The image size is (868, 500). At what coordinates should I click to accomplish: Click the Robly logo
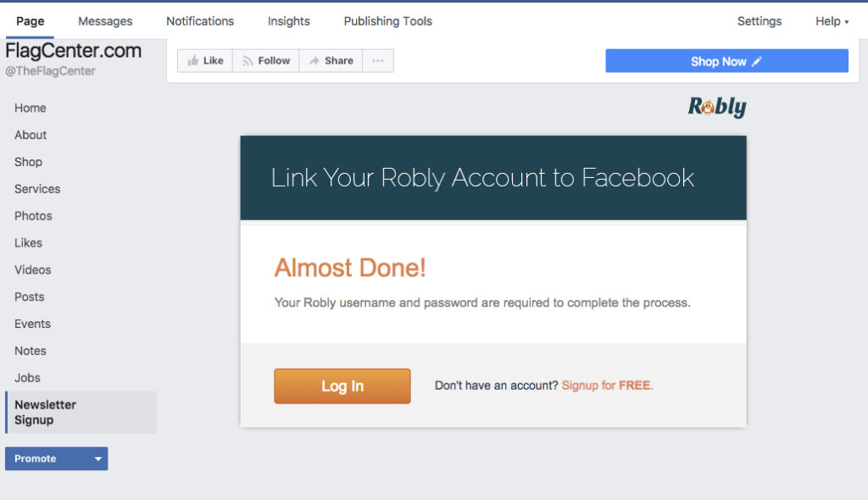(716, 107)
